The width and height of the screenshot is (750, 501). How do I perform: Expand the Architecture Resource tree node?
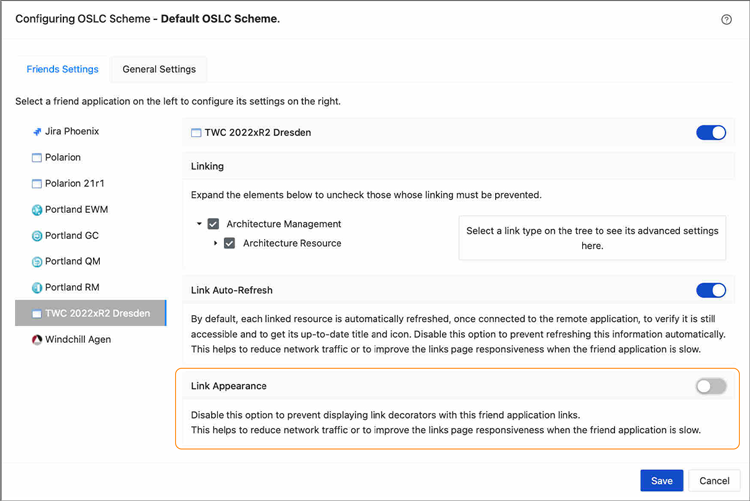215,243
